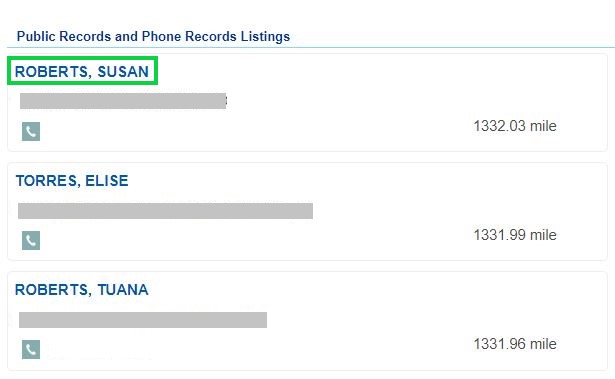
Task: Click the words Public Records in the heading
Action: click(x=64, y=36)
